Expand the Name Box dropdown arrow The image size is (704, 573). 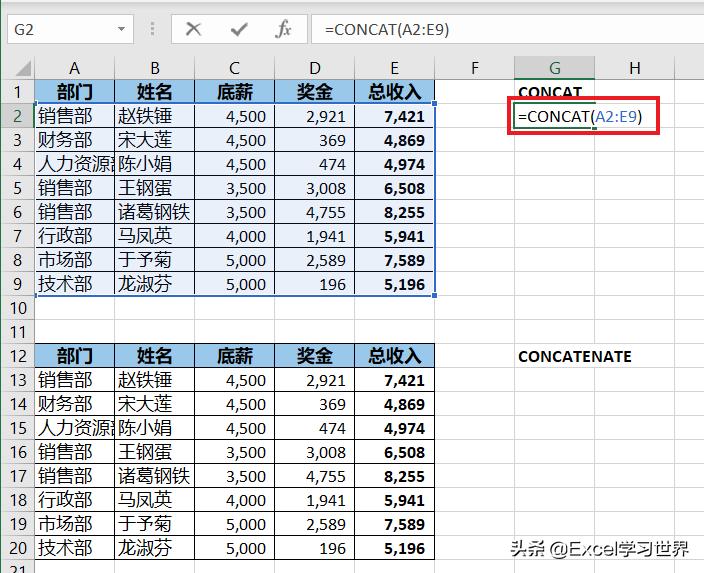click(x=120, y=30)
